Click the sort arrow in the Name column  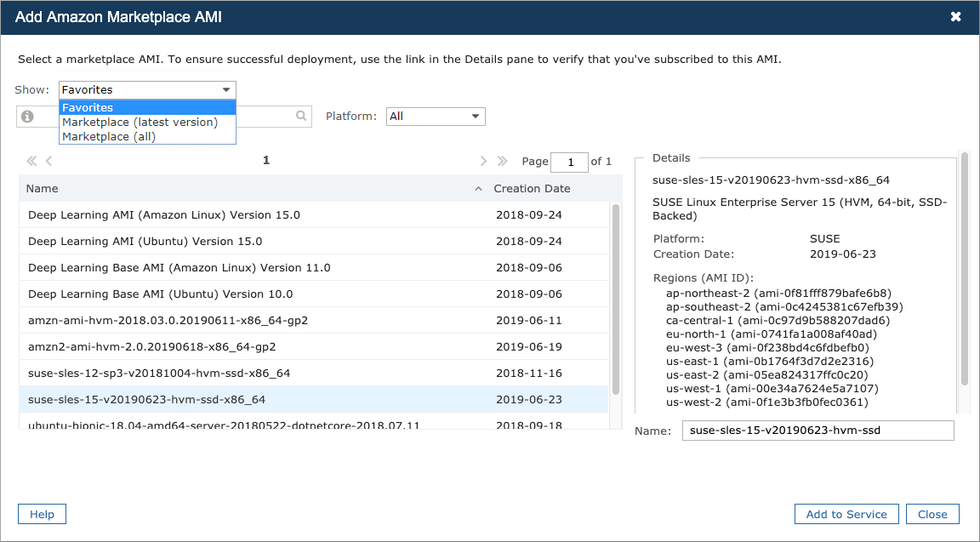478,189
